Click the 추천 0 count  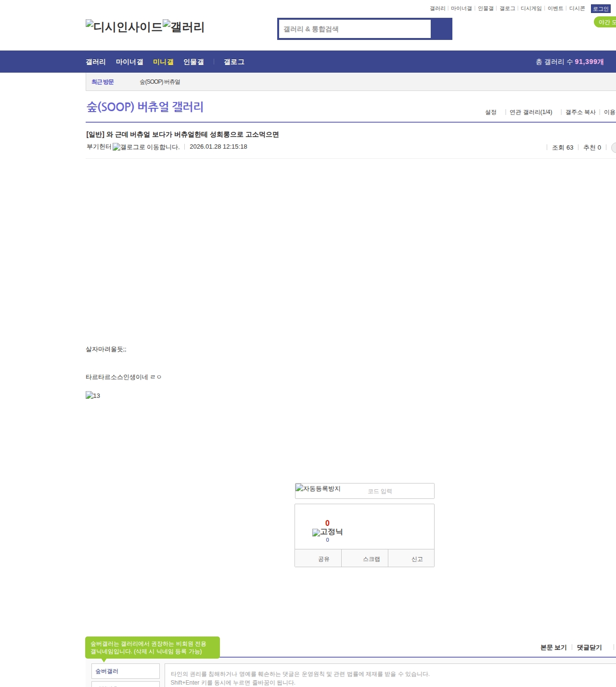coord(592,148)
